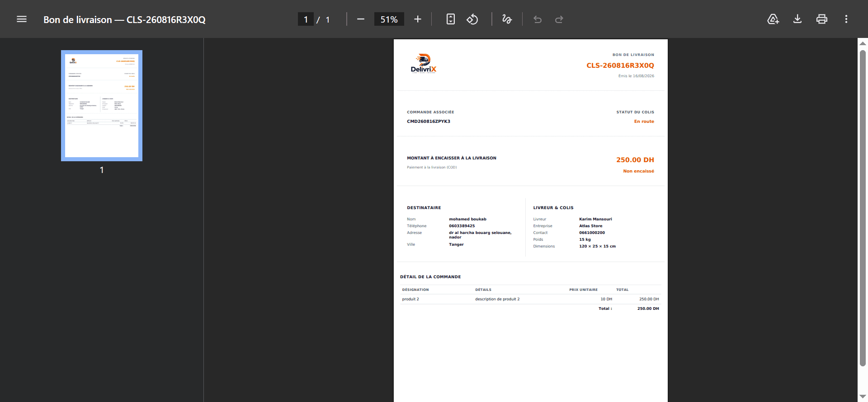868x402 pixels.
Task: Select the draw annotation tool
Action: pos(507,19)
